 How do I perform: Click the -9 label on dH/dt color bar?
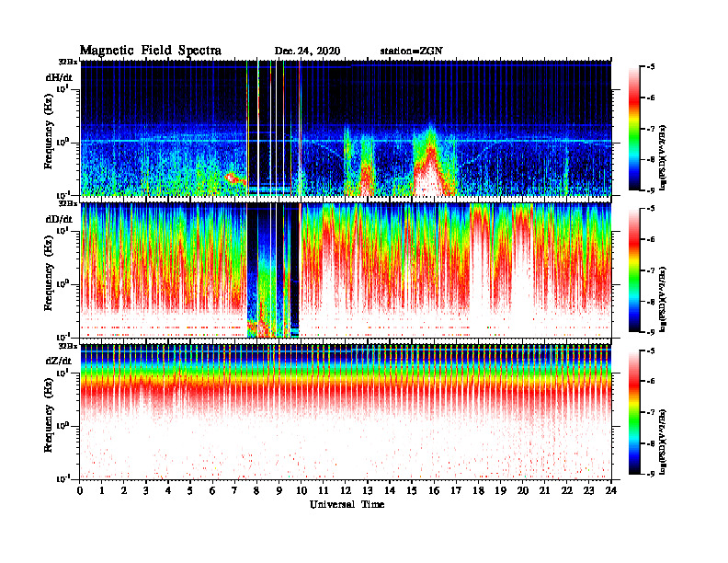click(651, 190)
